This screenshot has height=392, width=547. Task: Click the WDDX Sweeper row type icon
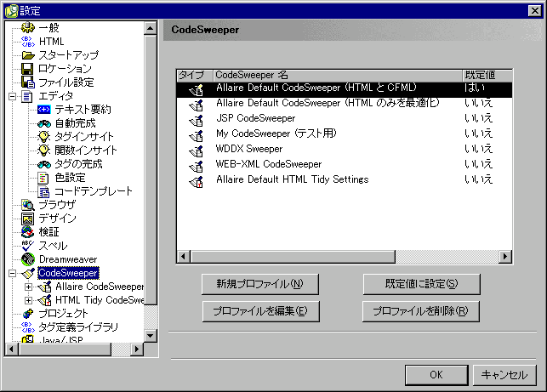tap(196, 151)
